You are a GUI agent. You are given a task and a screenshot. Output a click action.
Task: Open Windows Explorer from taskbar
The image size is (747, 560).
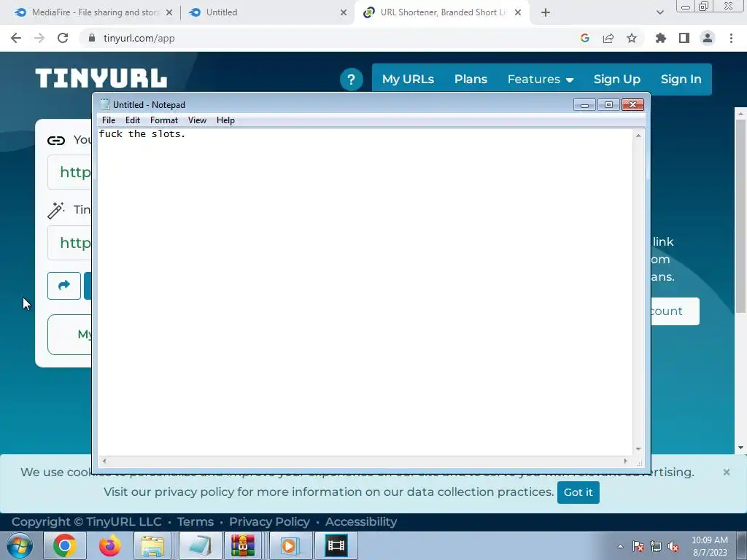(152, 545)
